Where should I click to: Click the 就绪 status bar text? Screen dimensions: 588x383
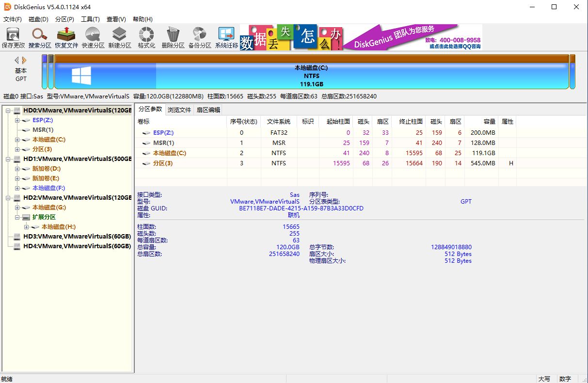pos(7,379)
